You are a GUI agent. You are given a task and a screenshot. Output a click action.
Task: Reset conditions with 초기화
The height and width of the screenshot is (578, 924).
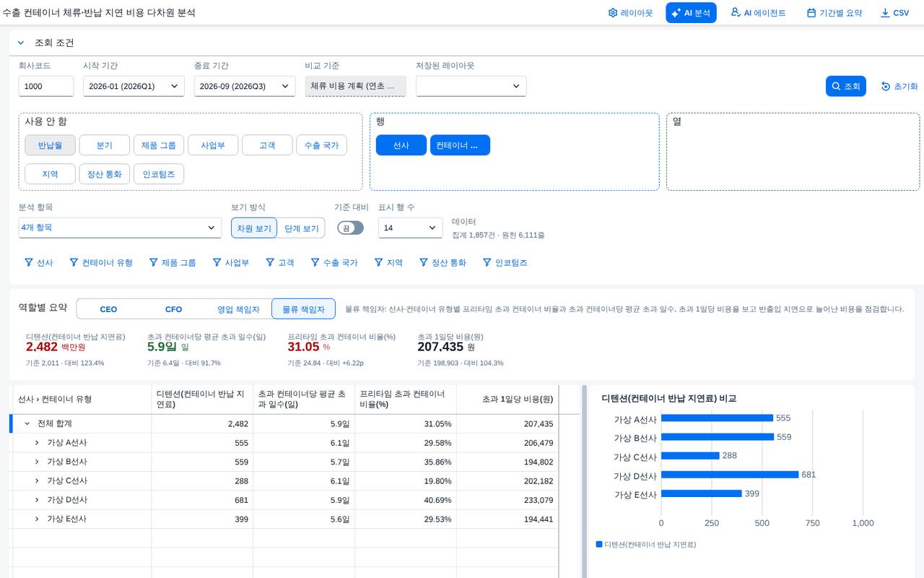899,86
